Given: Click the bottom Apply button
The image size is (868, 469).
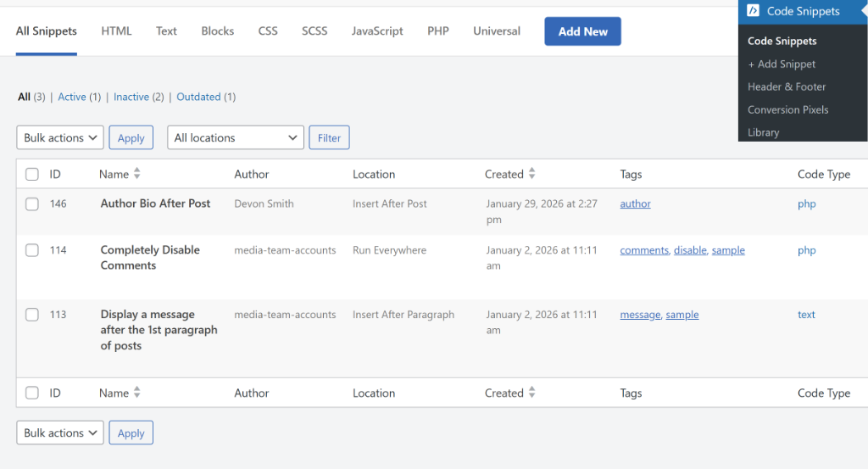Looking at the screenshot, I should pyautogui.click(x=131, y=433).
